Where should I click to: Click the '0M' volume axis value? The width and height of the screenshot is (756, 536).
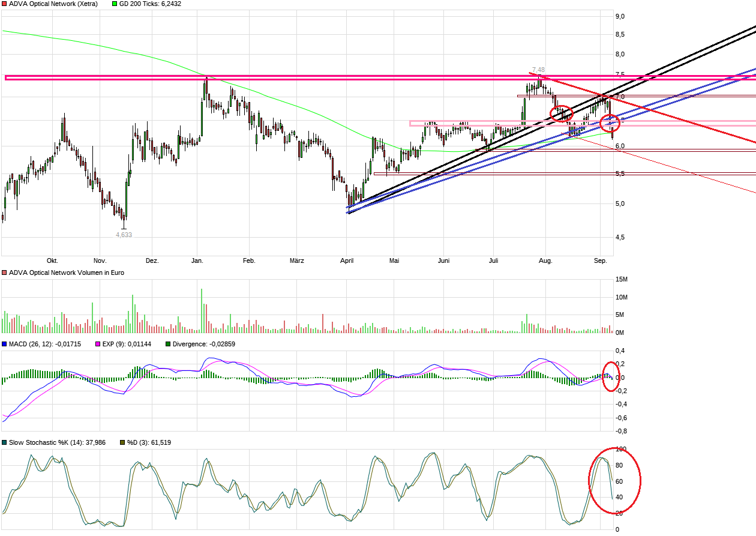(620, 333)
